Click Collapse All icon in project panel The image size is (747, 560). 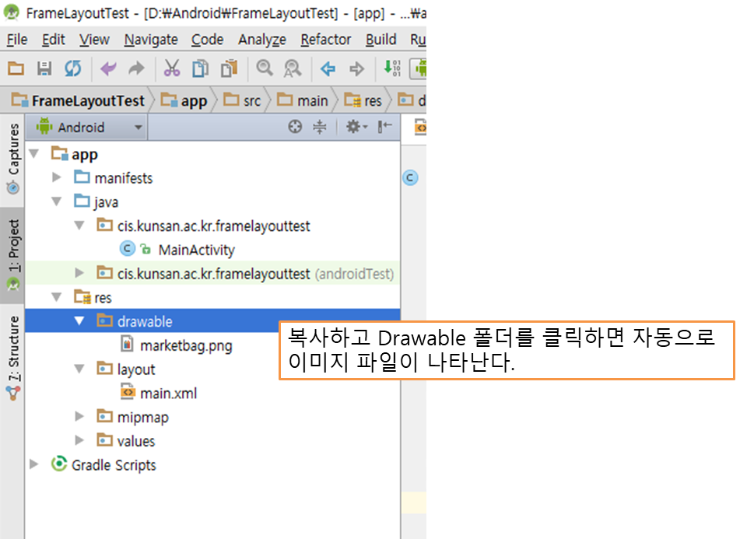[319, 128]
